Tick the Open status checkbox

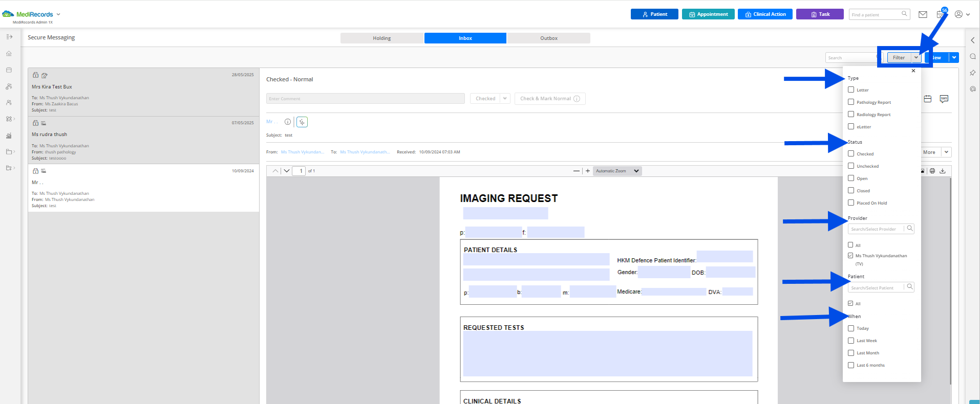pyautogui.click(x=851, y=178)
